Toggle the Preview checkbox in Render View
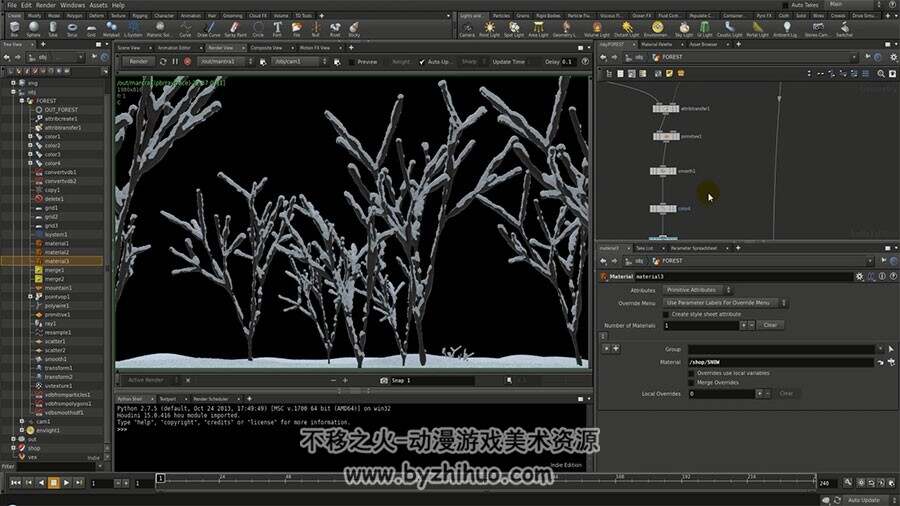Image resolution: width=900 pixels, height=506 pixels. click(352, 62)
